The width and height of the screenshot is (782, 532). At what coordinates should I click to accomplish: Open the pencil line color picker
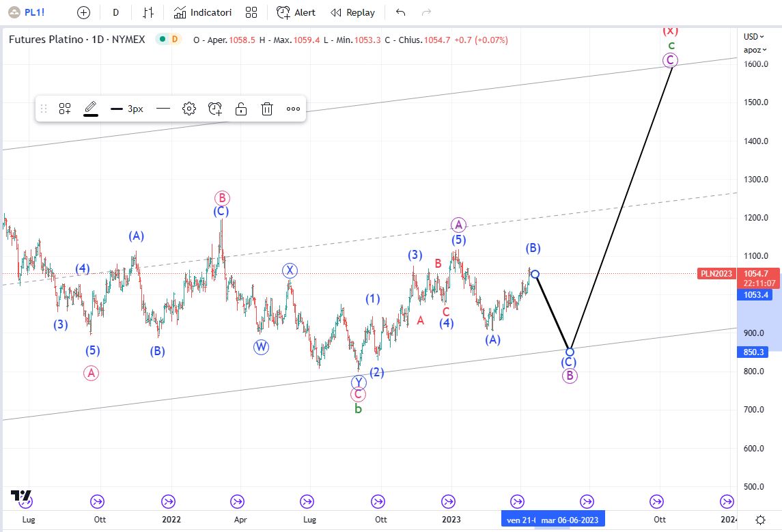click(91, 109)
